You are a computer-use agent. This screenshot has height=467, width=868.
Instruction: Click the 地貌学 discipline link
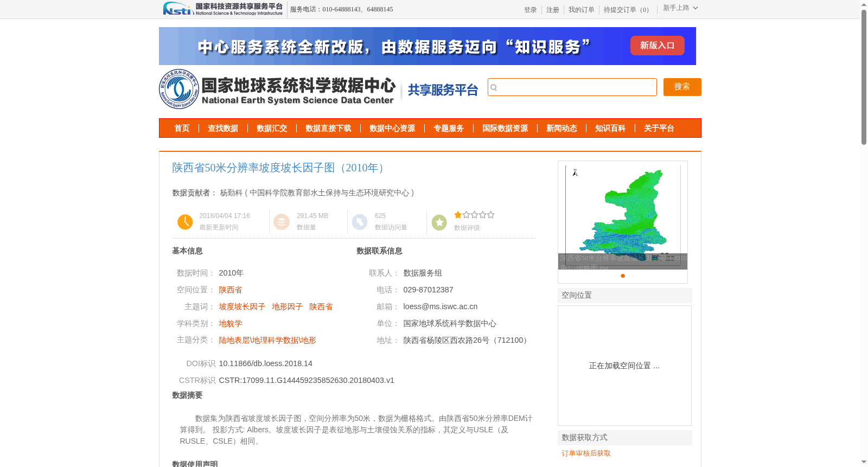click(x=231, y=323)
